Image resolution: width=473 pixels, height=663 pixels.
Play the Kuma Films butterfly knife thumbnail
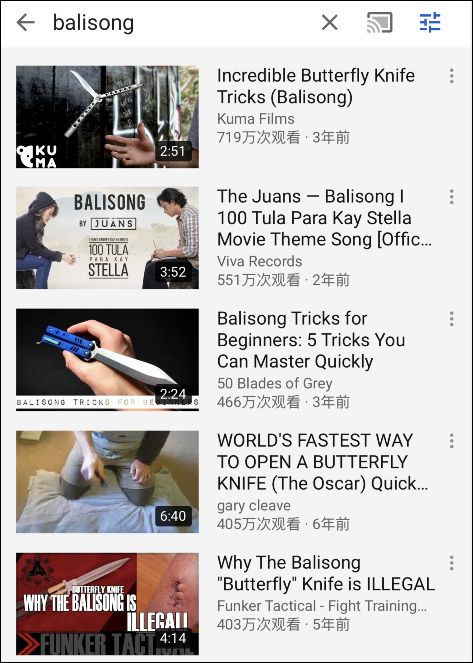(107, 117)
